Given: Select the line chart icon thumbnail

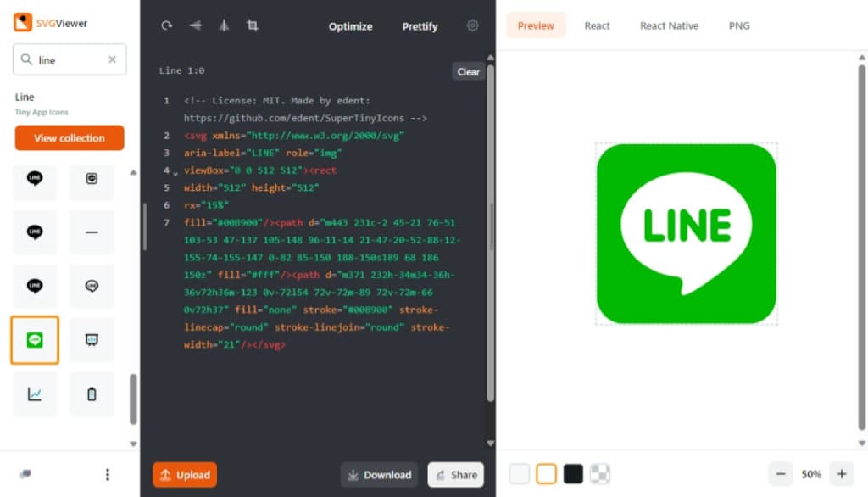Looking at the screenshot, I should tap(35, 394).
